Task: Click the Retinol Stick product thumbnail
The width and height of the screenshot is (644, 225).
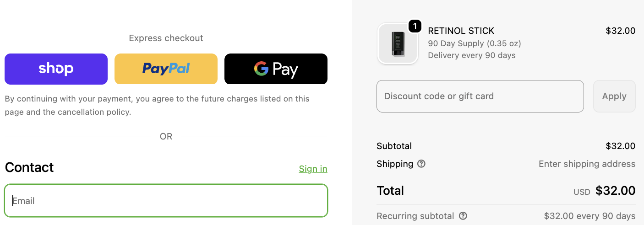Action: coord(397,44)
